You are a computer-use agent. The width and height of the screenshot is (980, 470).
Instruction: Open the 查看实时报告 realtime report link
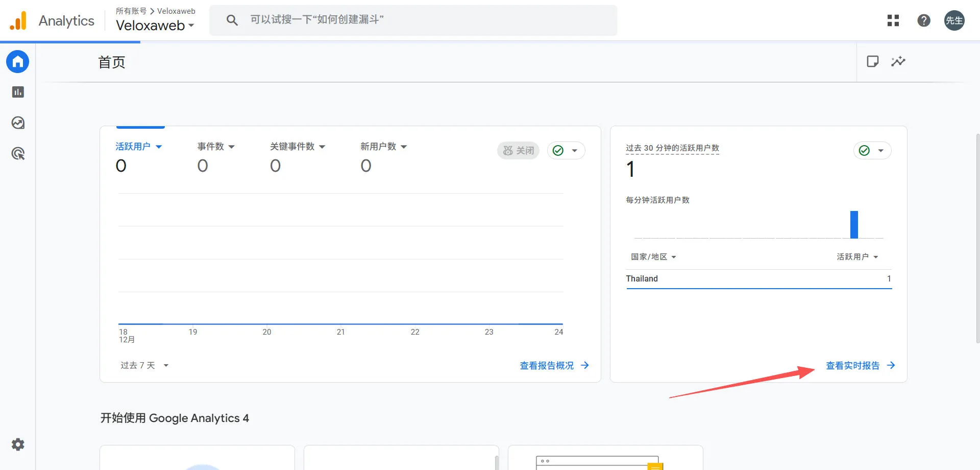click(853, 365)
